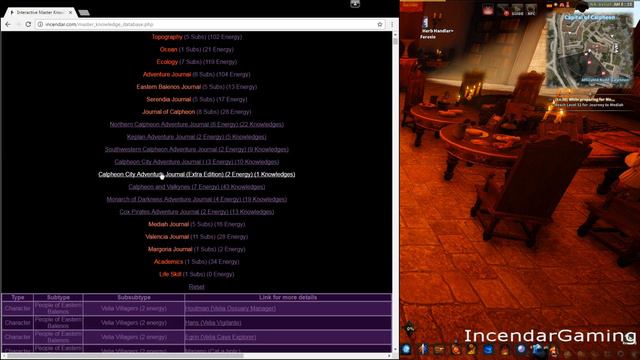The width and height of the screenshot is (640, 360).
Task: Bookmark this page with the star
Action: pyautogui.click(x=380, y=24)
